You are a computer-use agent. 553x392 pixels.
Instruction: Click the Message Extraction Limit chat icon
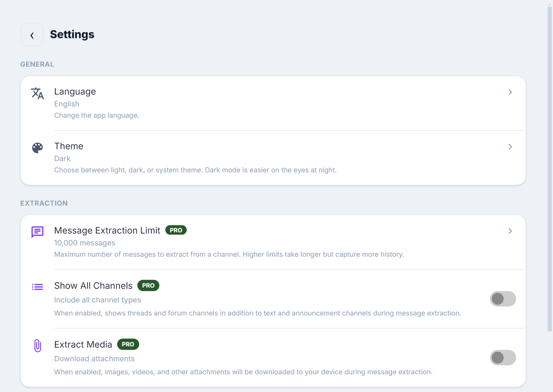click(37, 232)
